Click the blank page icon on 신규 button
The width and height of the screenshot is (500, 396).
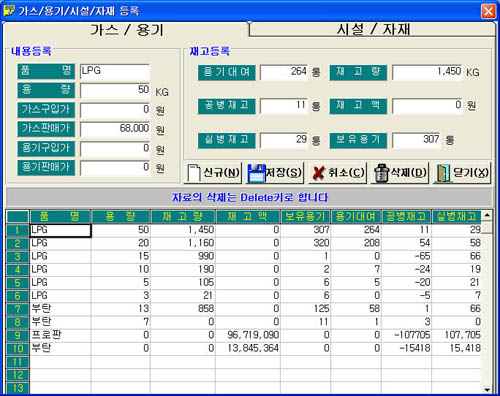pyautogui.click(x=194, y=173)
